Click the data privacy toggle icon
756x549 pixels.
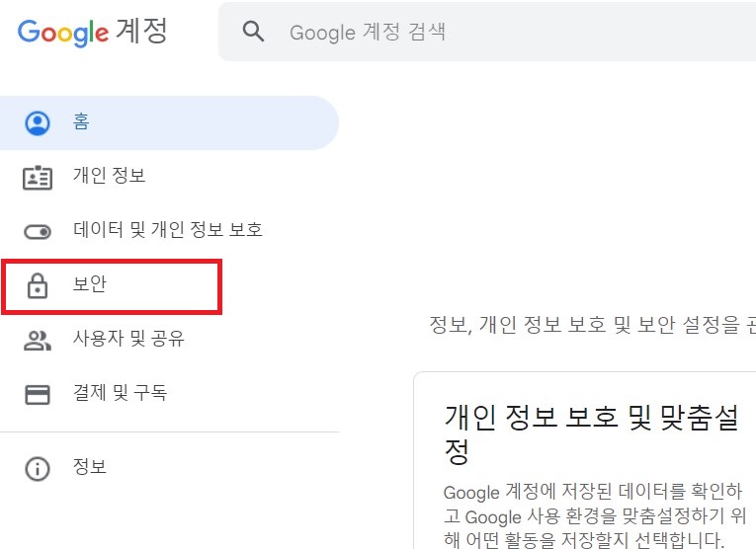[x=38, y=232]
